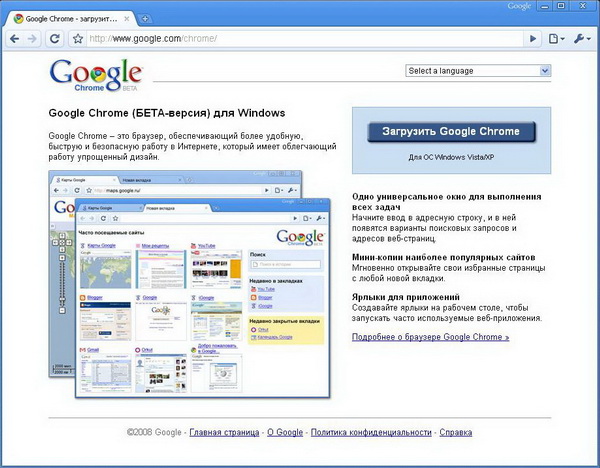Click the Google Chrome BETA logo
600x468 pixels.
click(96, 75)
